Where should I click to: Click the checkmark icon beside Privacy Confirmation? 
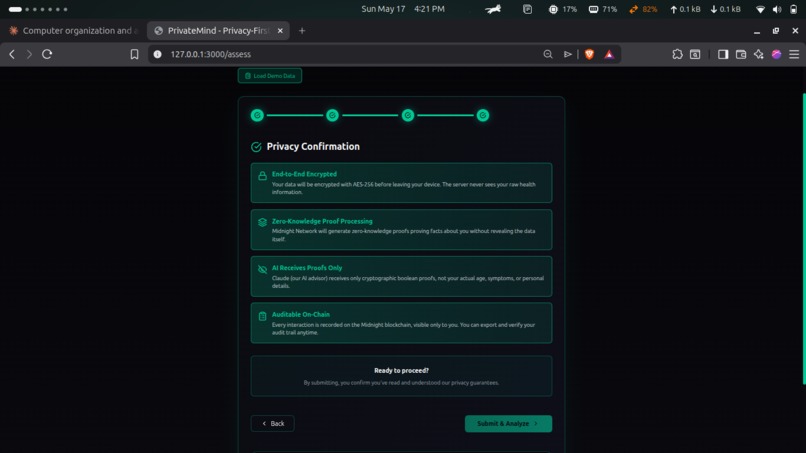(x=256, y=147)
